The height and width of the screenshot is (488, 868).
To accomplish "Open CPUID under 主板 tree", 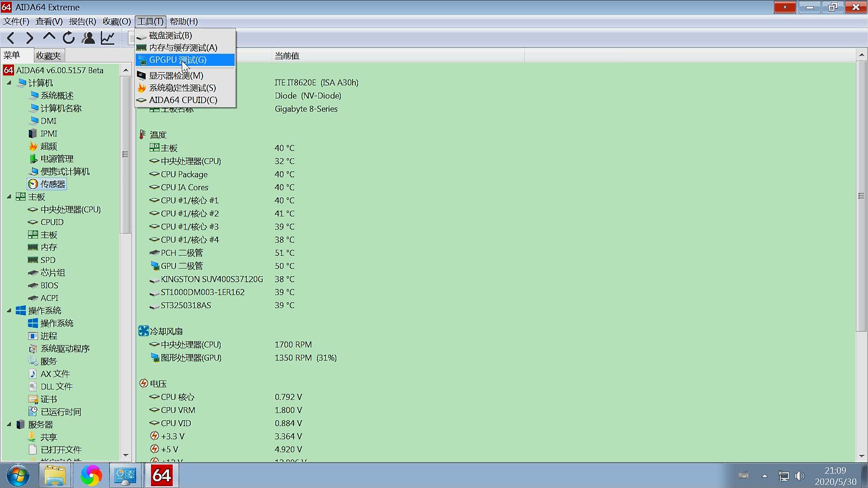I will (x=52, y=222).
